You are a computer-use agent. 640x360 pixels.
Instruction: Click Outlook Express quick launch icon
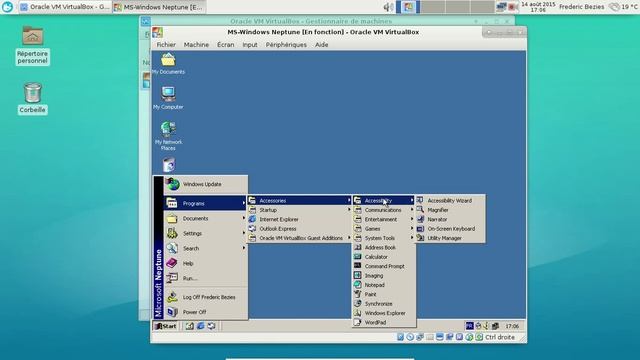[211, 326]
